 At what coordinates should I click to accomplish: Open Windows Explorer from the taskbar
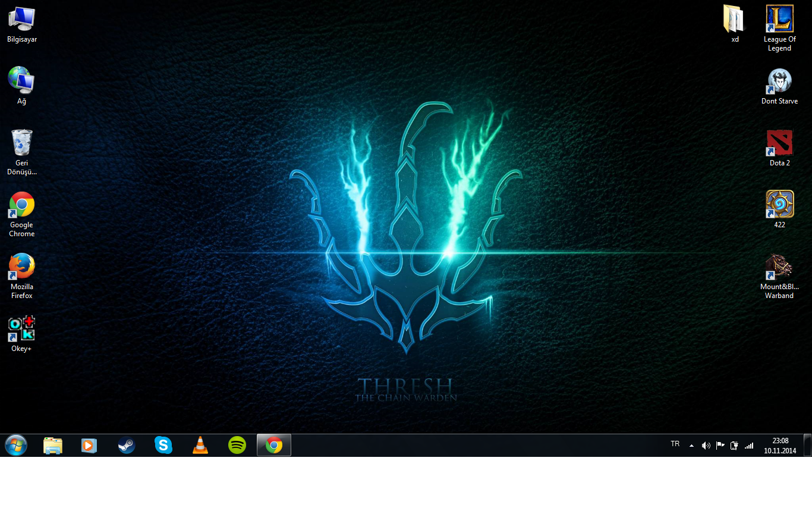point(53,445)
